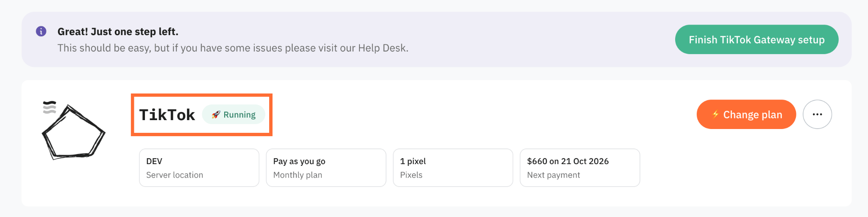Click the TikTok container title
The width and height of the screenshot is (868, 217).
click(x=167, y=115)
